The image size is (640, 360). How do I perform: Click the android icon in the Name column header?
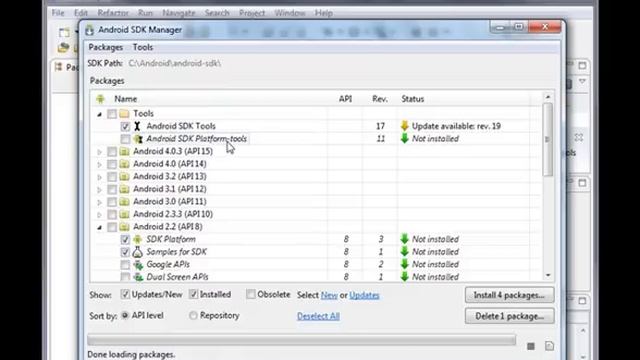point(100,99)
